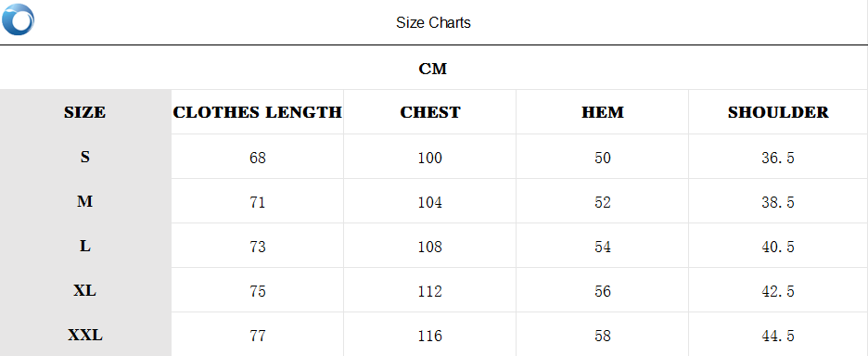
Task: Click the hem value 54
Action: (x=603, y=247)
